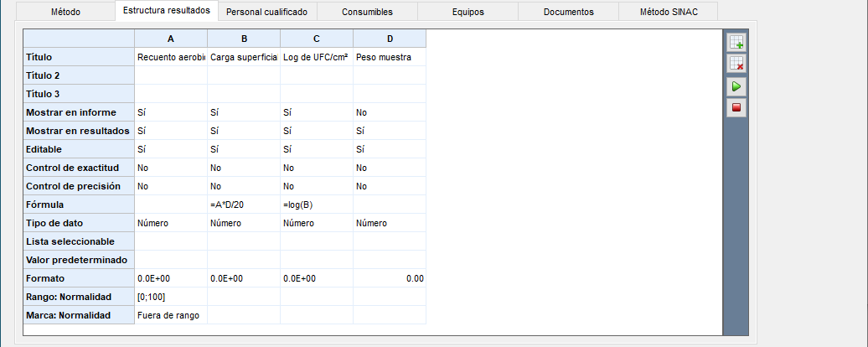Image resolution: width=868 pixels, height=347 pixels.
Task: Click 'Sí' in Editable row column A
Action: pos(171,149)
